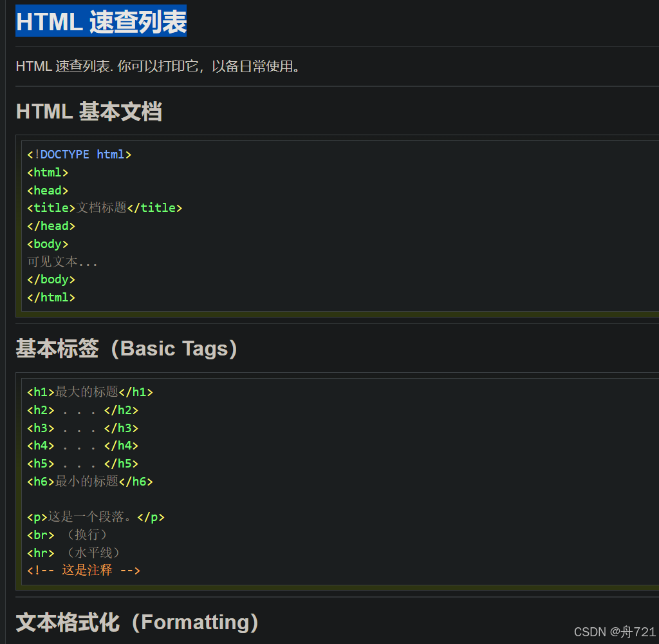Click the closing '</body>' code line

click(51, 279)
